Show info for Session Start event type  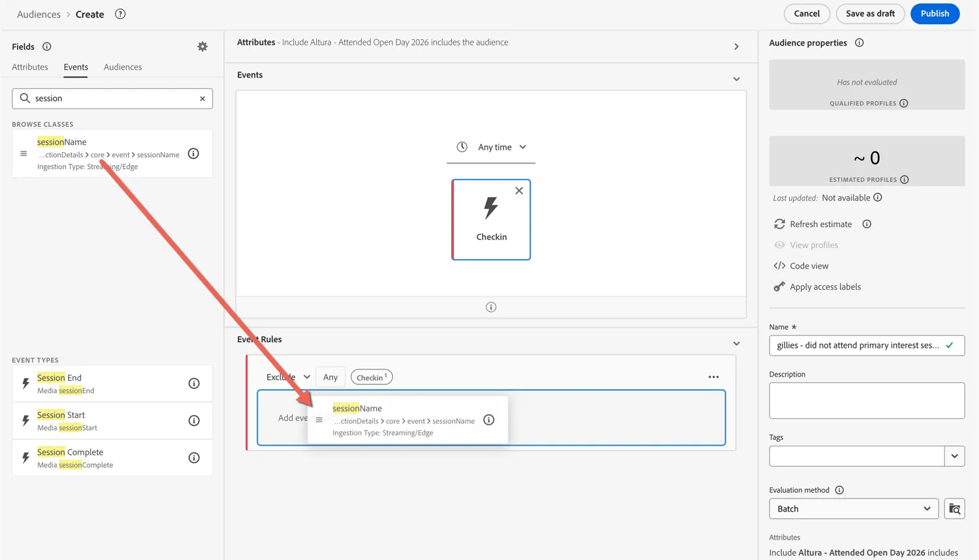[194, 420]
